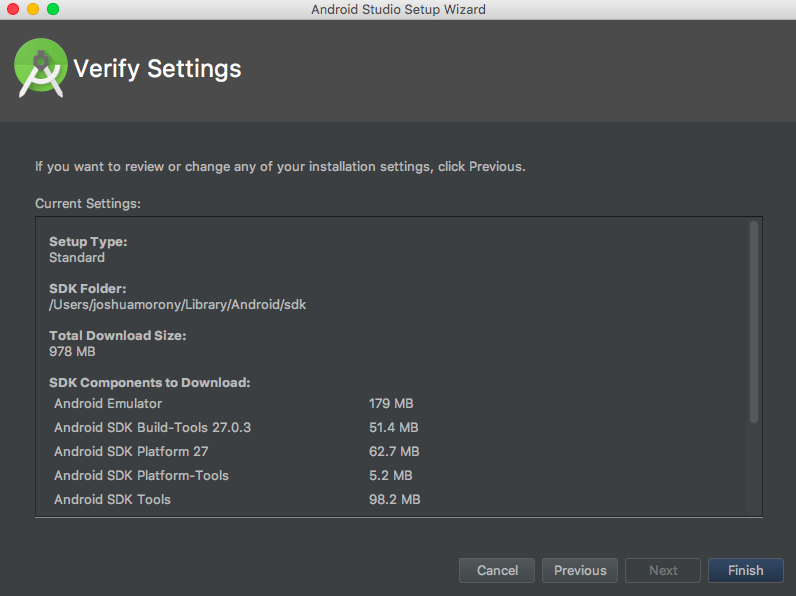Click the 978 MB total size value

coord(72,351)
